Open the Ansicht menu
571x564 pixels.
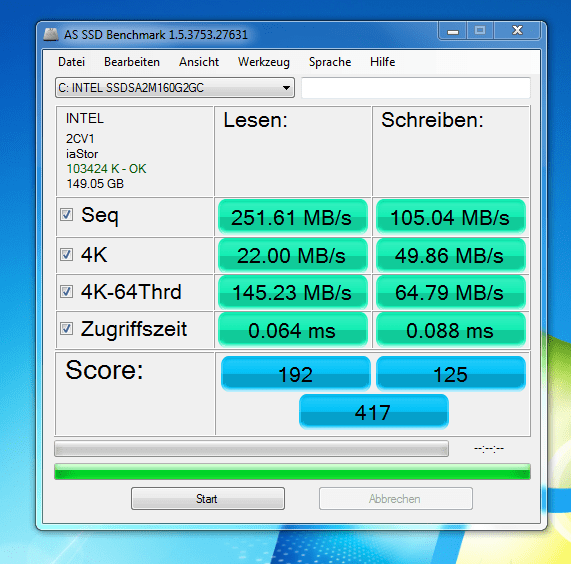point(199,62)
